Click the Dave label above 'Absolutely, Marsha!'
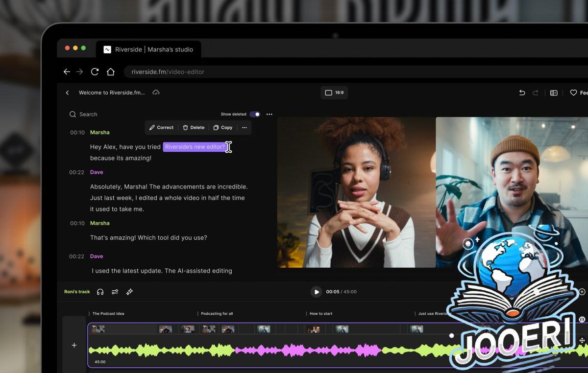Image resolution: width=588 pixels, height=373 pixels. [x=97, y=172]
